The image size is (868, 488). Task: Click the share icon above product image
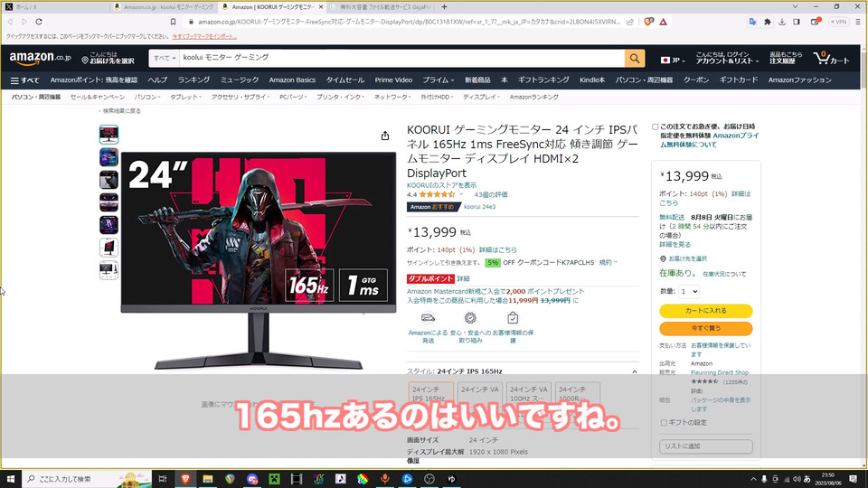coord(385,136)
